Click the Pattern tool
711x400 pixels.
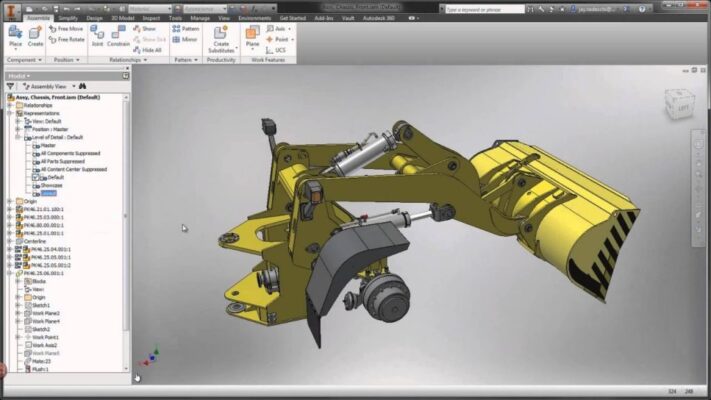185,29
